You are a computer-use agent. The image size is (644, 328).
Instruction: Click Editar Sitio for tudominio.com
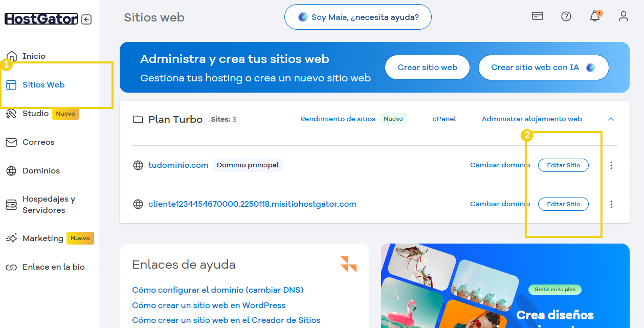[x=563, y=165]
